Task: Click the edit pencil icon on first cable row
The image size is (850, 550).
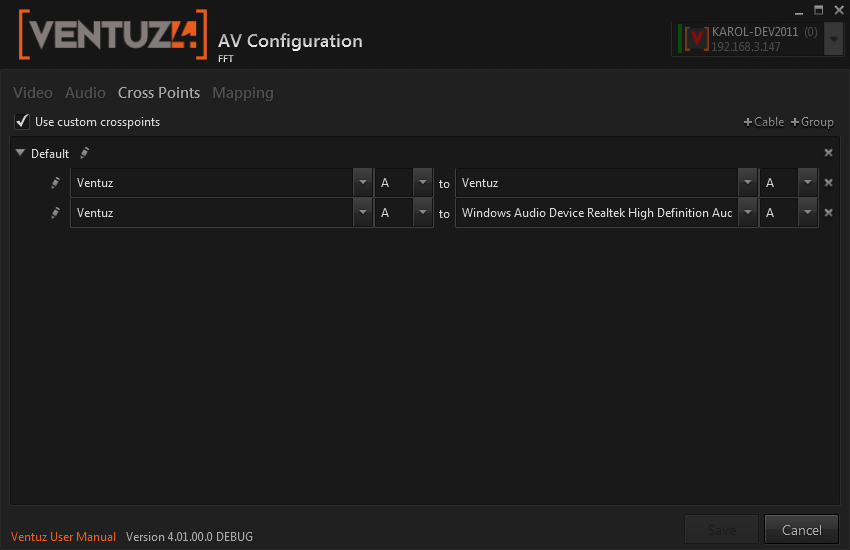Action: point(56,183)
